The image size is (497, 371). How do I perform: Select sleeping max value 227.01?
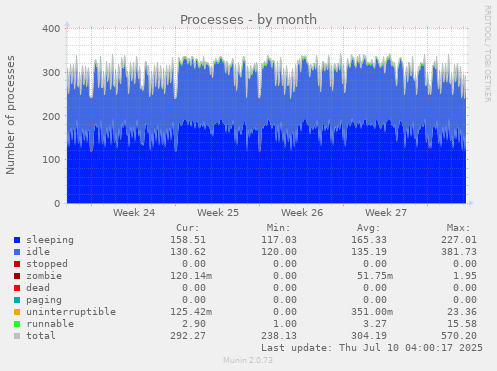(459, 240)
